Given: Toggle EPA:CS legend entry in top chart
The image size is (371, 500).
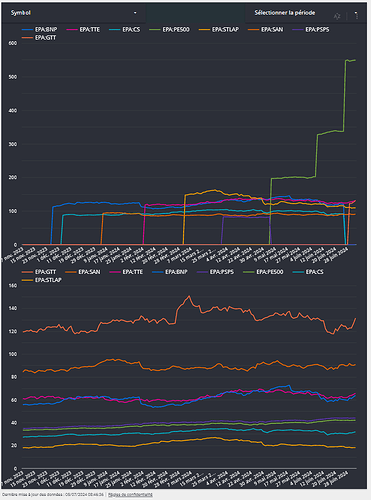Looking at the screenshot, I should 125,30.
